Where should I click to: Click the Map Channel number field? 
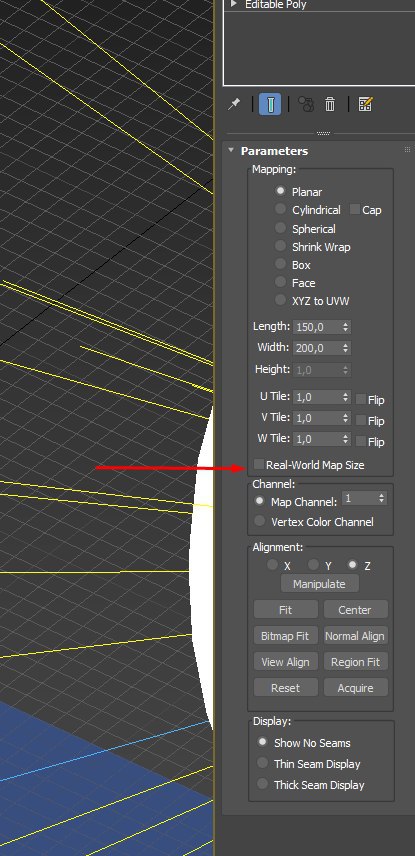pos(360,498)
